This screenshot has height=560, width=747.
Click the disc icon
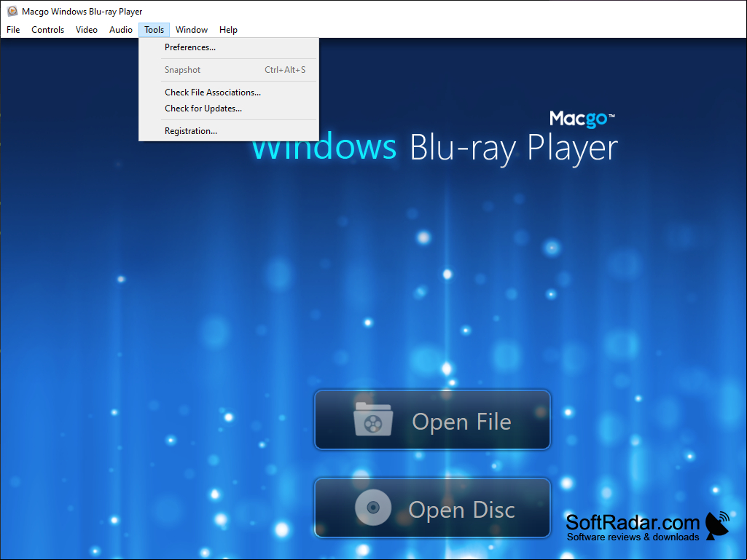pos(373,507)
